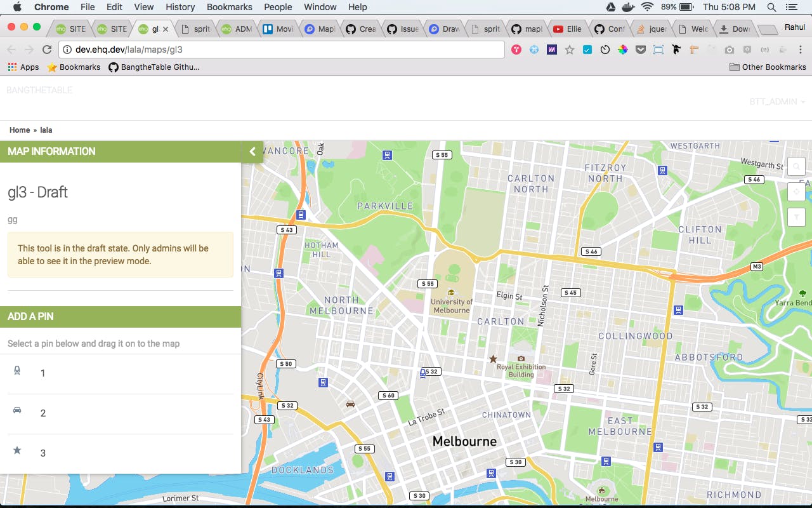The height and width of the screenshot is (508, 812).
Task: Click the map search magnifier button
Action: [x=796, y=167]
